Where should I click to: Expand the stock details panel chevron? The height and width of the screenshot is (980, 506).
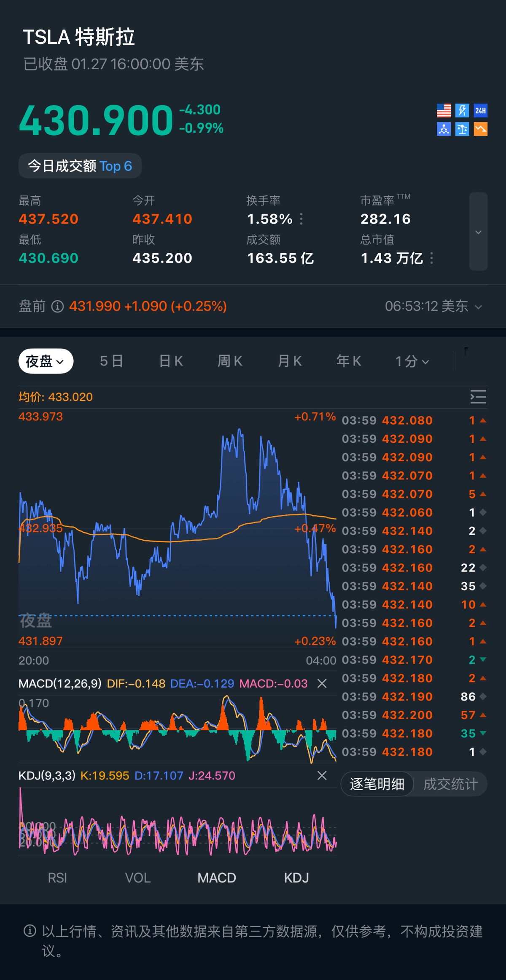coord(478,232)
